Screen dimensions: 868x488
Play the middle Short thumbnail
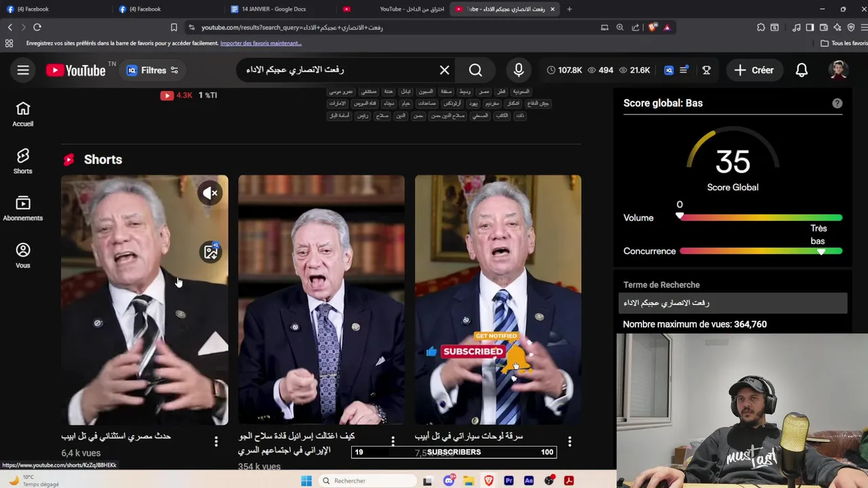pos(321,300)
